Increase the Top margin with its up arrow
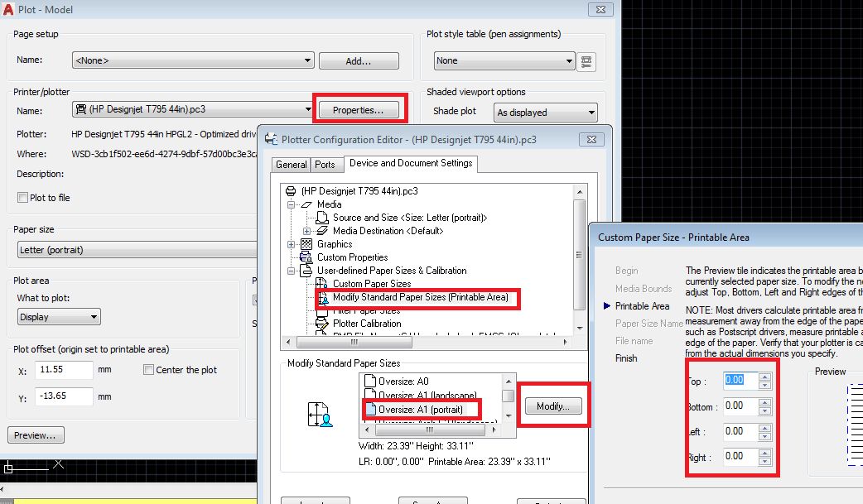 (766, 377)
